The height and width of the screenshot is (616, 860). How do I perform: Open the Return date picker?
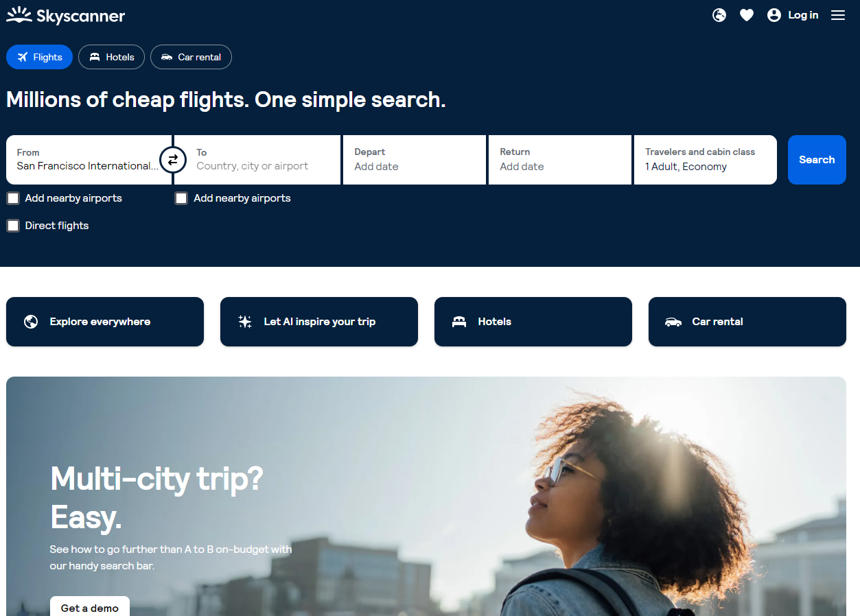pyautogui.click(x=560, y=160)
